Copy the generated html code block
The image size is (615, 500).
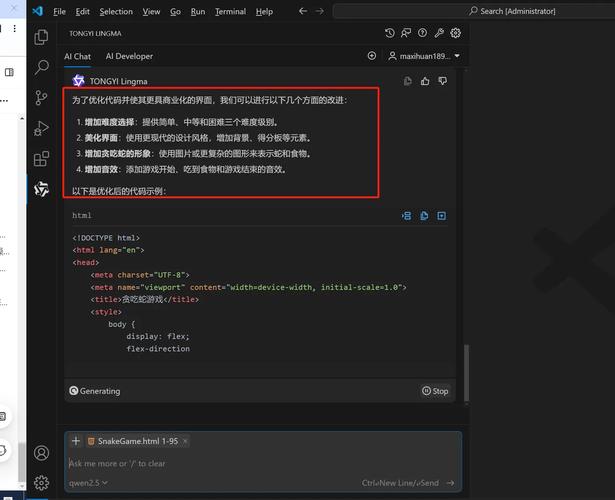coord(424,215)
